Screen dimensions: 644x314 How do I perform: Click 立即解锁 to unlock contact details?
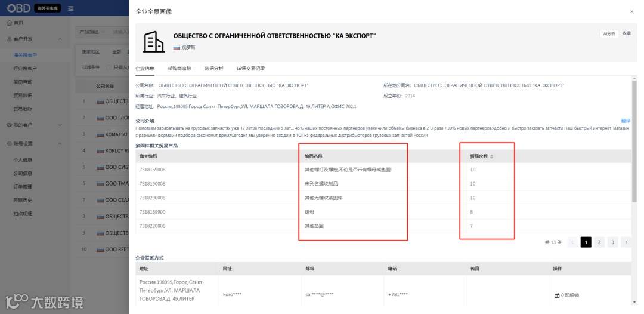tap(569, 295)
